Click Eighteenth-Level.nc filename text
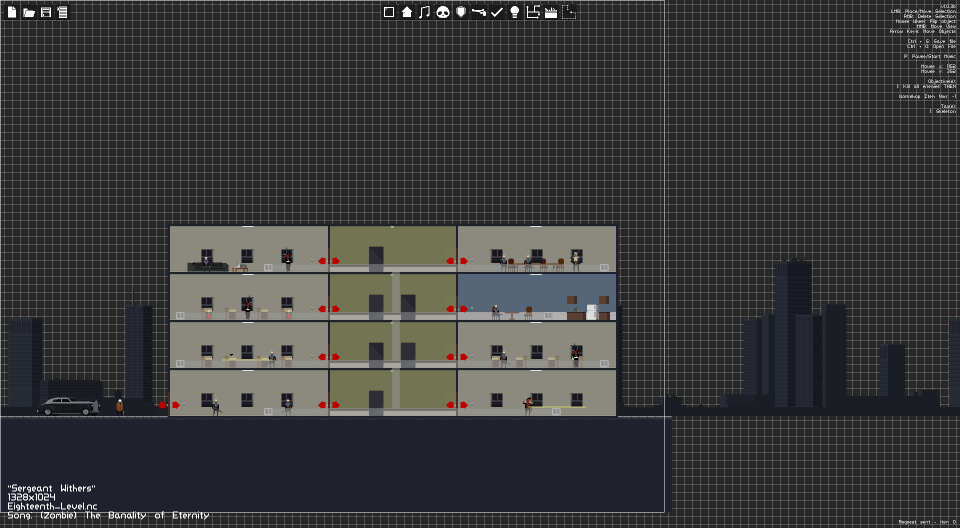 [x=53, y=507]
